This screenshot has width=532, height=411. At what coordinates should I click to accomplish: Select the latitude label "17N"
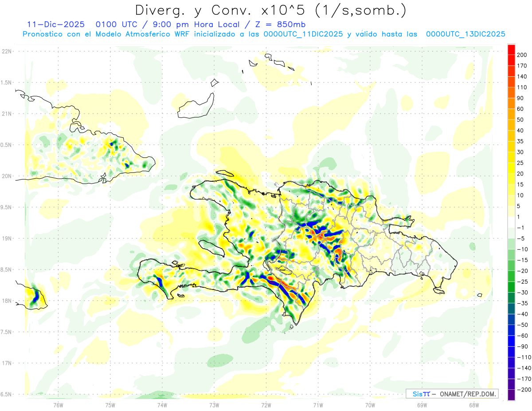[x=7, y=363]
